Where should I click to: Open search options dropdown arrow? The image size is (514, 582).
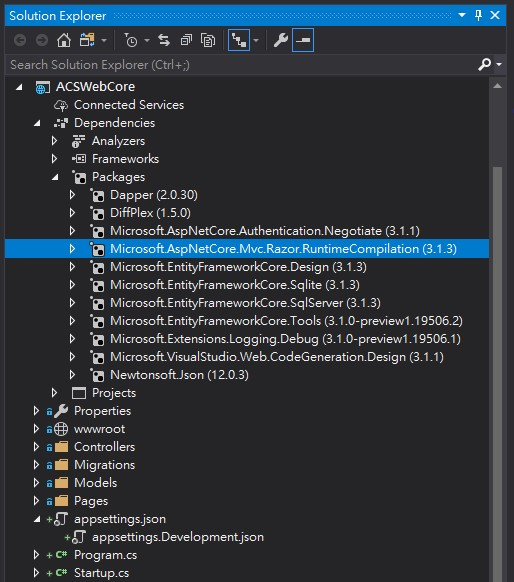click(499, 65)
